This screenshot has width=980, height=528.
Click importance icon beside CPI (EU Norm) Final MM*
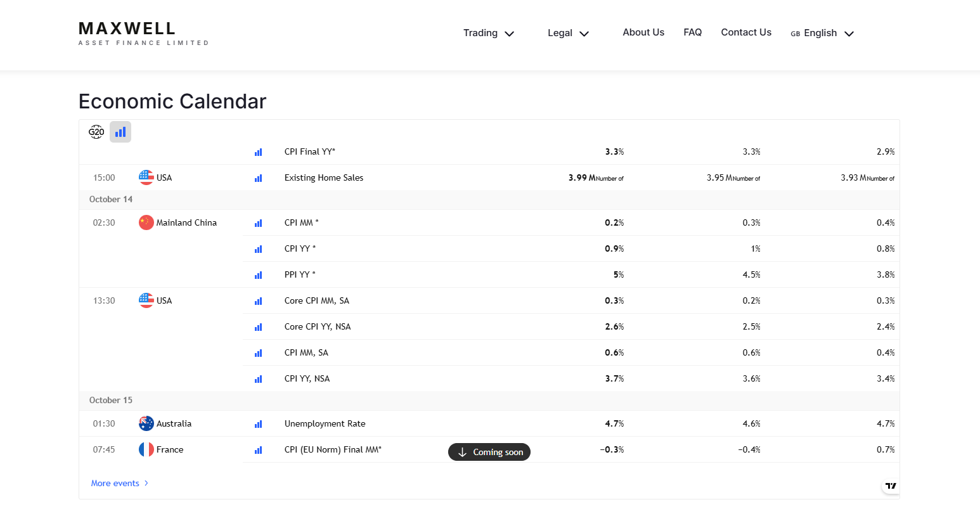(259, 450)
